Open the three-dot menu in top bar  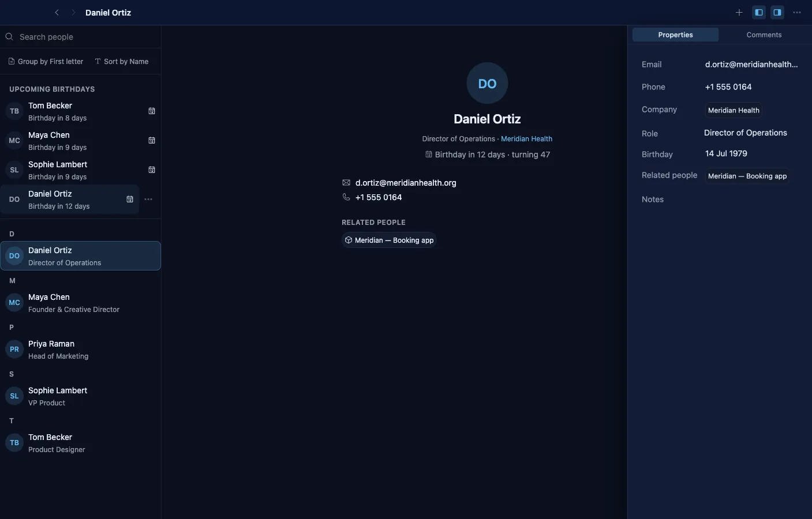coord(797,12)
